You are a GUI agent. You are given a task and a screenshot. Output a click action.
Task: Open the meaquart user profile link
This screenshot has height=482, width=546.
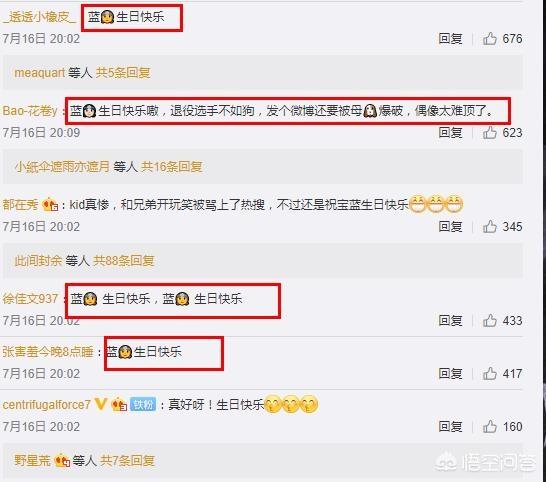click(x=39, y=73)
